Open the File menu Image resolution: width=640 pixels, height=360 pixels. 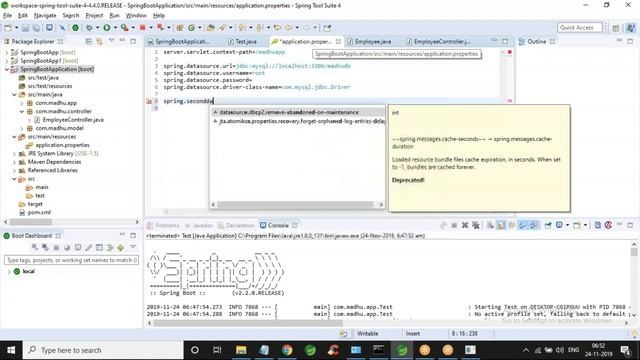click(x=7, y=16)
